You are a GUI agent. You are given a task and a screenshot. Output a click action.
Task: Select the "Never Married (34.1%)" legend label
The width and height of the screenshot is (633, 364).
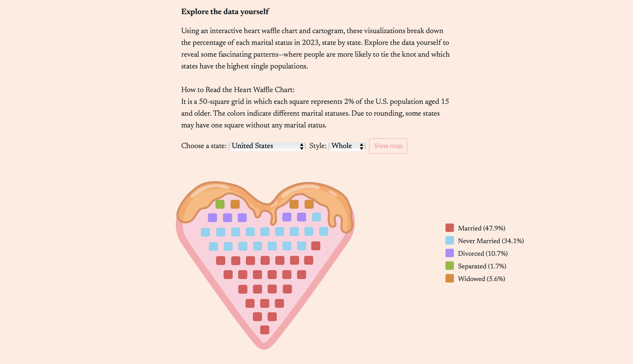[x=491, y=241]
